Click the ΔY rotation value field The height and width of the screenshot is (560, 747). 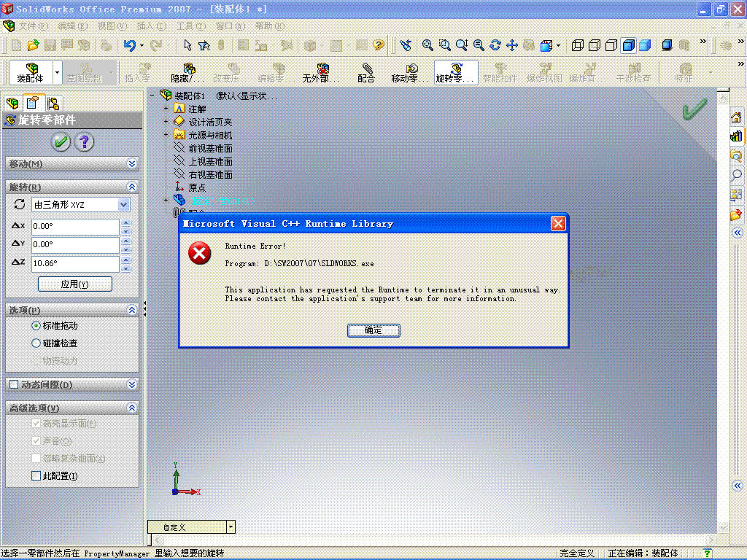[75, 245]
